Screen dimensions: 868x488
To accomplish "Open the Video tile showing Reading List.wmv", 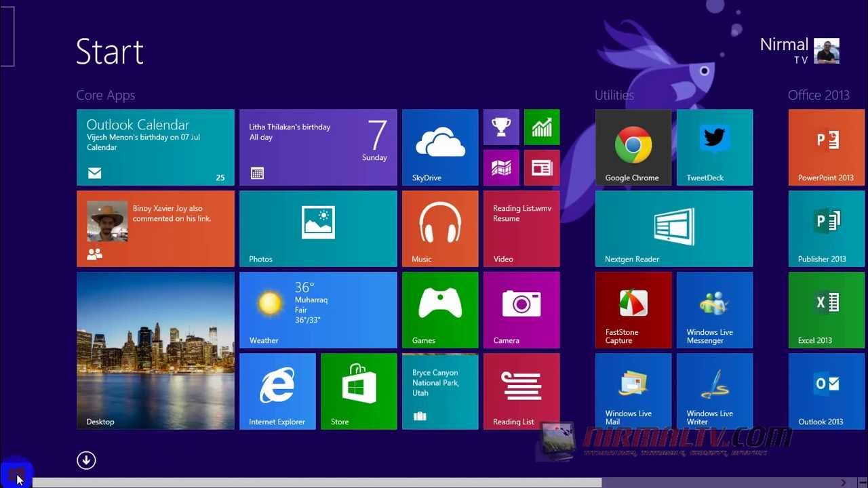I will point(521,228).
